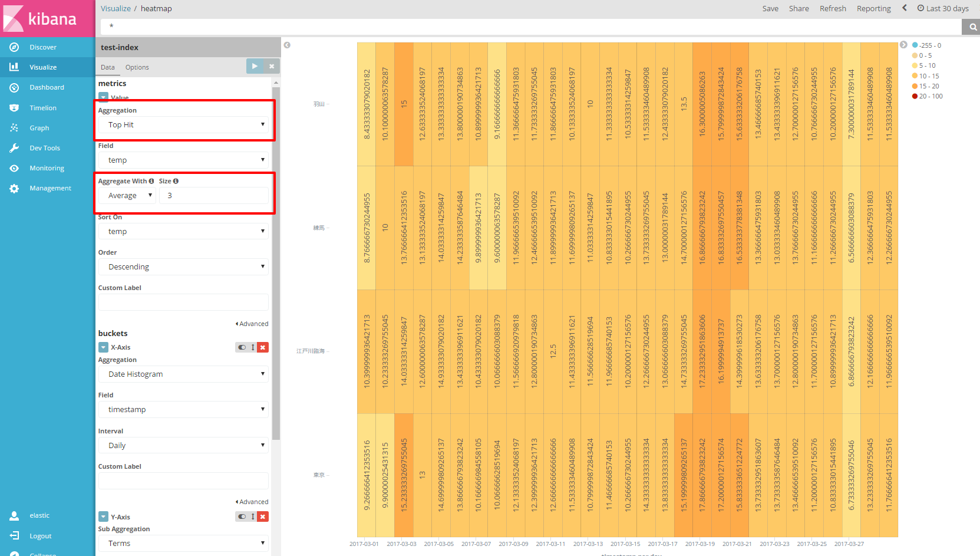This screenshot has height=556, width=980.
Task: Open the Top Hit aggregation dropdown
Action: coord(183,124)
